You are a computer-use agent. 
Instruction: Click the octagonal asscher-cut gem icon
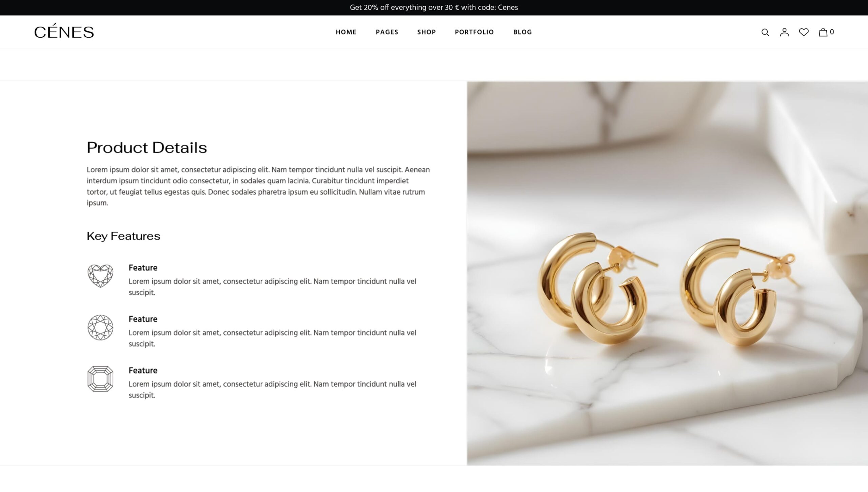(x=100, y=379)
